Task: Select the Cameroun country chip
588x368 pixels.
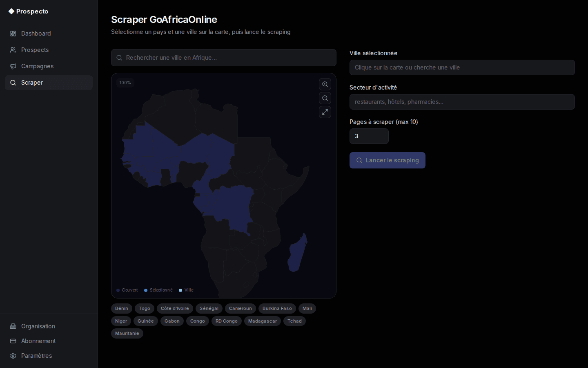Action: 241,308
